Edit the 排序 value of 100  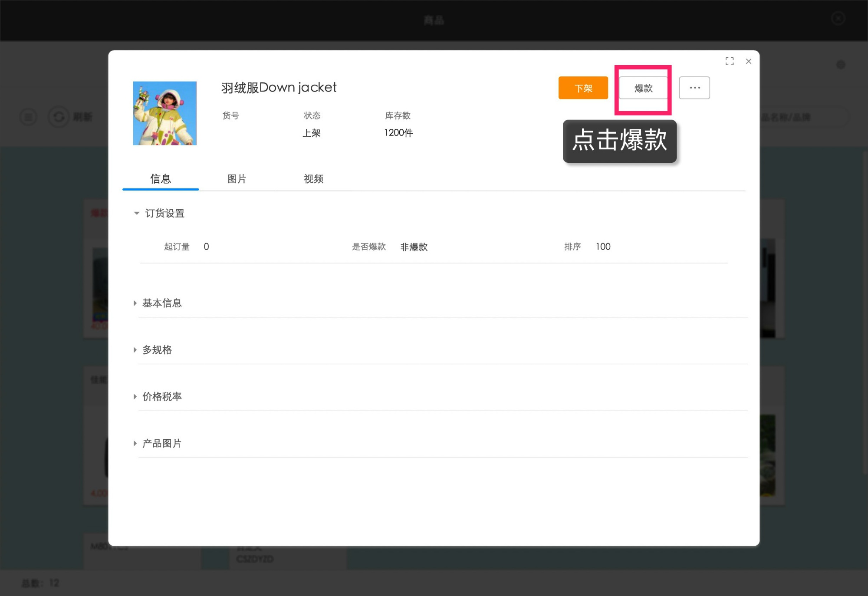pos(603,247)
